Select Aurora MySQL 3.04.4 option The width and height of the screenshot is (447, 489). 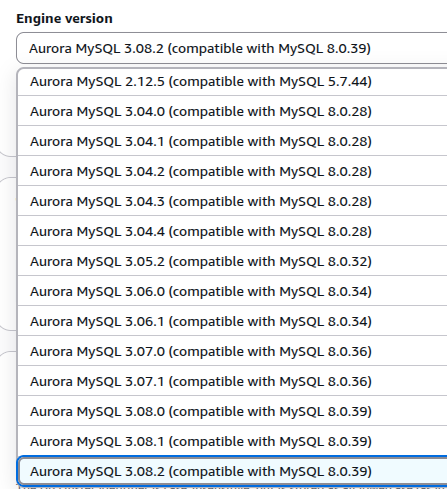tap(232, 231)
